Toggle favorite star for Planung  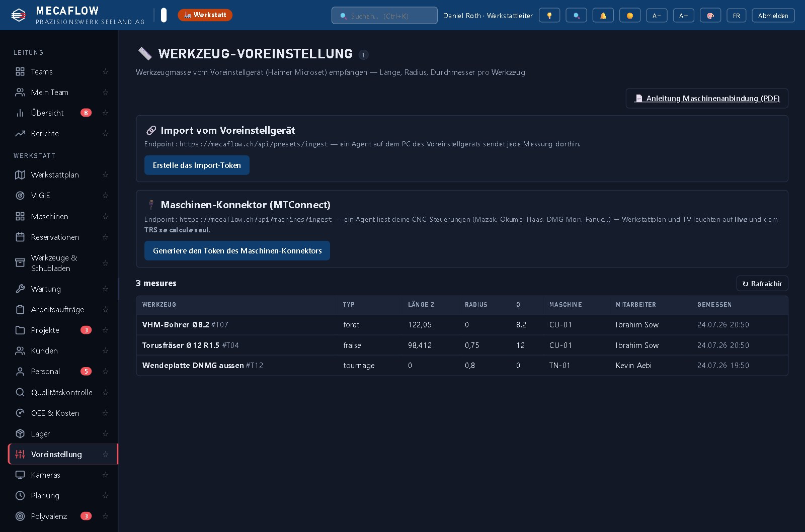[x=105, y=496]
